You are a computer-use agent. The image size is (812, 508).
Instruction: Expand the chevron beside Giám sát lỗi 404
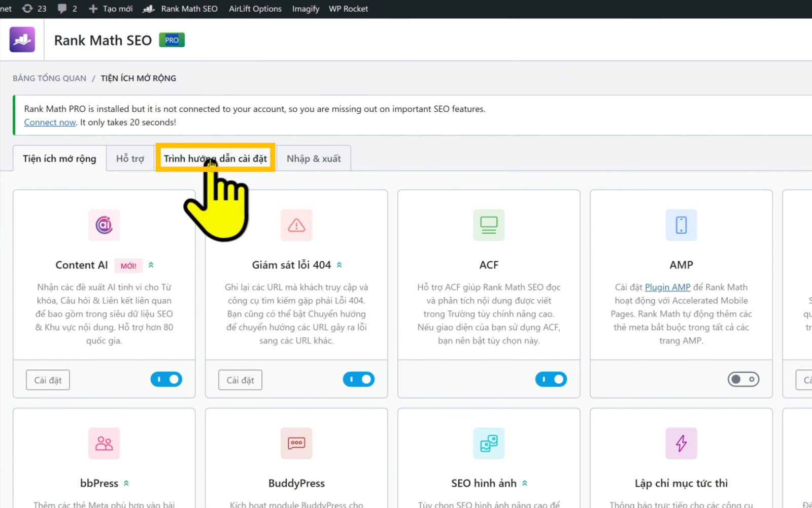pos(340,265)
